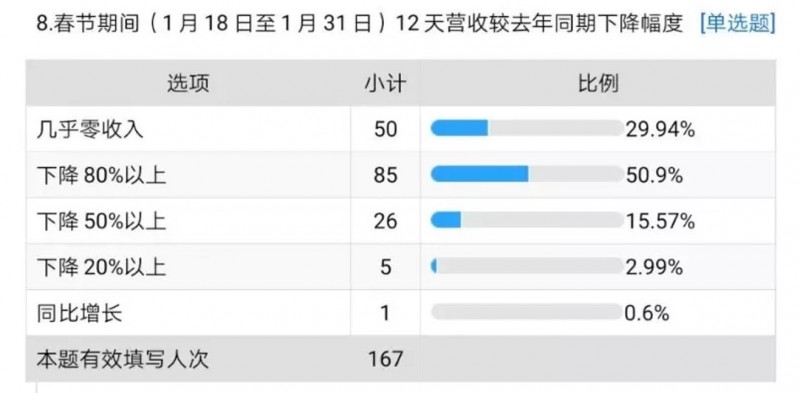Click the 同比增长 option label
The image size is (800, 393).
click(79, 313)
